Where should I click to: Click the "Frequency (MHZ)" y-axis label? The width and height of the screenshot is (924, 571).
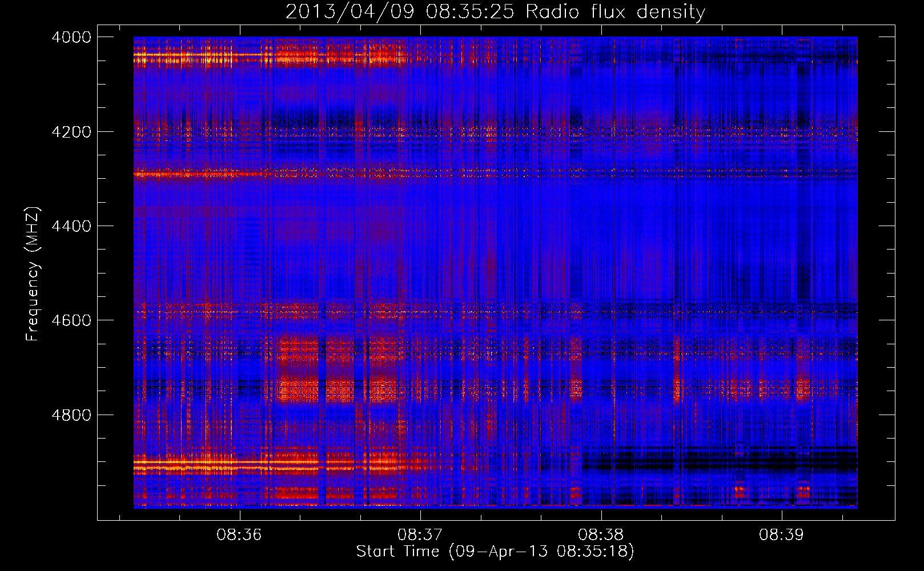[x=33, y=274]
